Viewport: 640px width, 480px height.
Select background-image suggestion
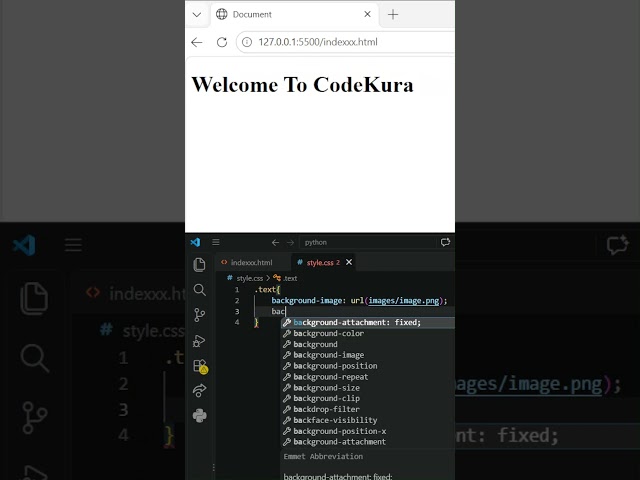tap(368, 355)
